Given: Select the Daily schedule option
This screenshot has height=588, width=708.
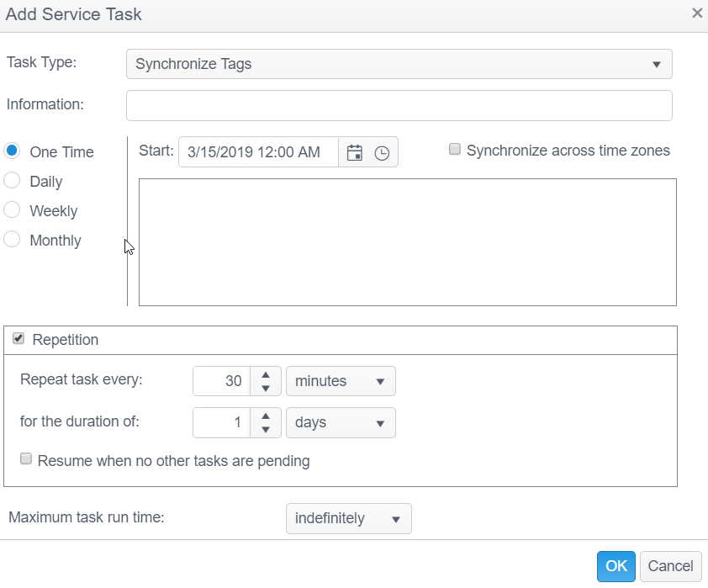Looking at the screenshot, I should pos(13,181).
